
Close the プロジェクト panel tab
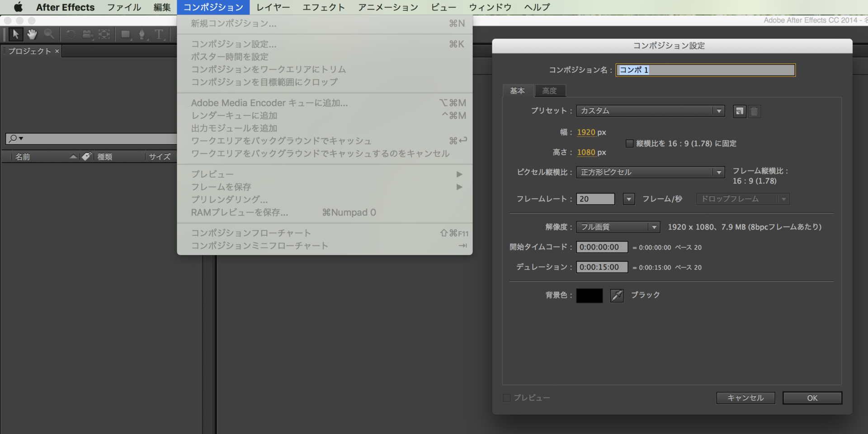coord(57,51)
